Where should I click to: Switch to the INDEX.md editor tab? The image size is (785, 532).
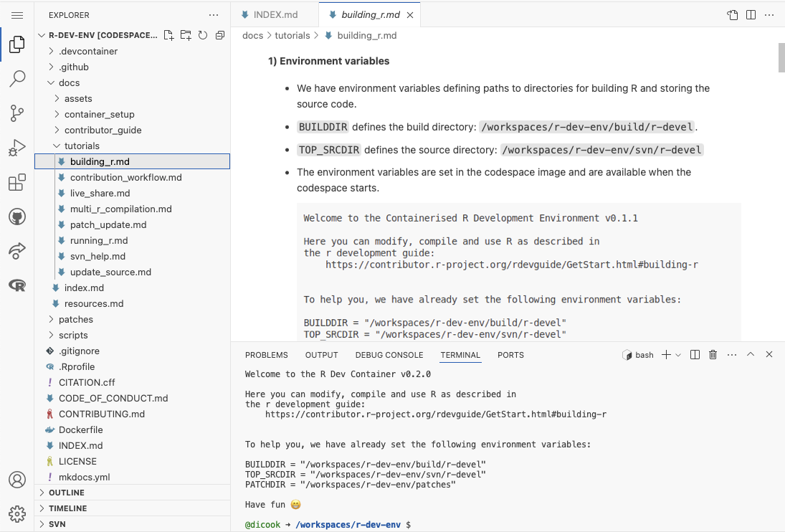pyautogui.click(x=275, y=15)
